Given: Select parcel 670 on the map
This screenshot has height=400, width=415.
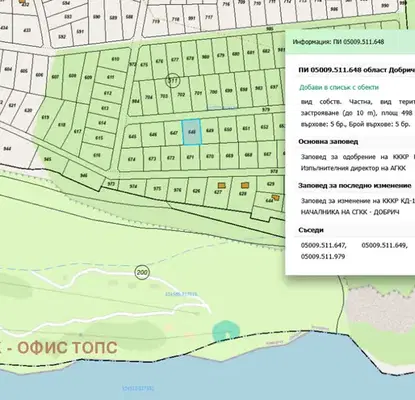Looking at the screenshot, I should [x=210, y=156].
